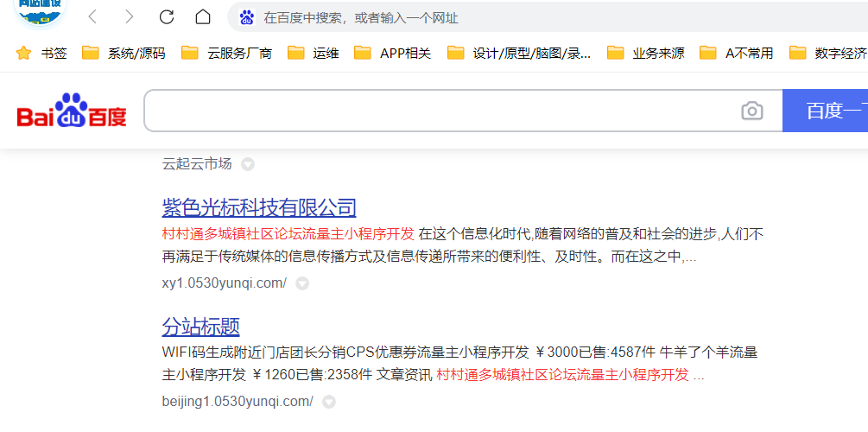Open the 系统/源码 bookmark folder
Viewport: 868px width, 432px height.
(x=124, y=54)
